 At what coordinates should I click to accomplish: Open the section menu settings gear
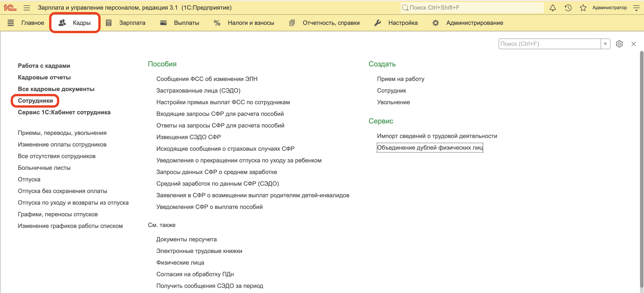[619, 44]
